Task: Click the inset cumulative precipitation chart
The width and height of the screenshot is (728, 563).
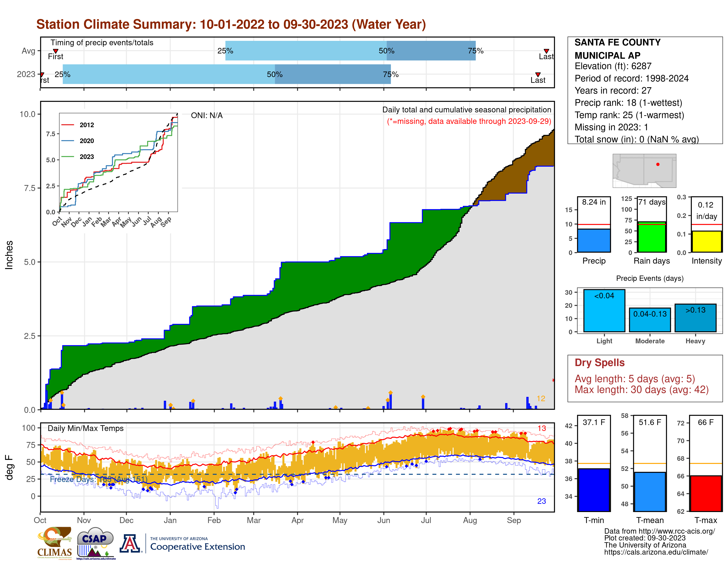Action: (118, 162)
